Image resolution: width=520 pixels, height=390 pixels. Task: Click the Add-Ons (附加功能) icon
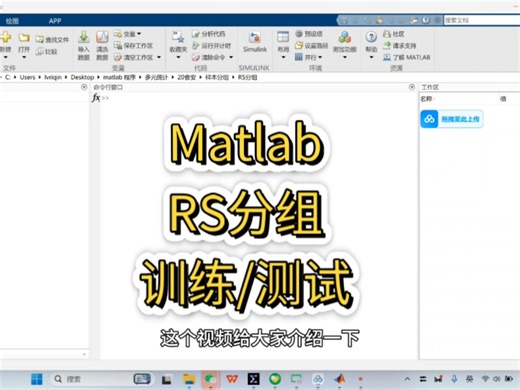pos(345,37)
